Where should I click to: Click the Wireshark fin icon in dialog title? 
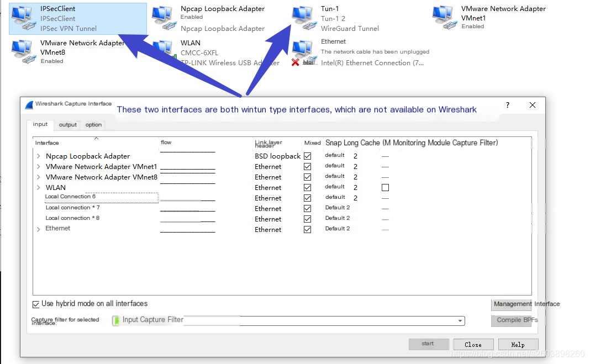pyautogui.click(x=29, y=105)
